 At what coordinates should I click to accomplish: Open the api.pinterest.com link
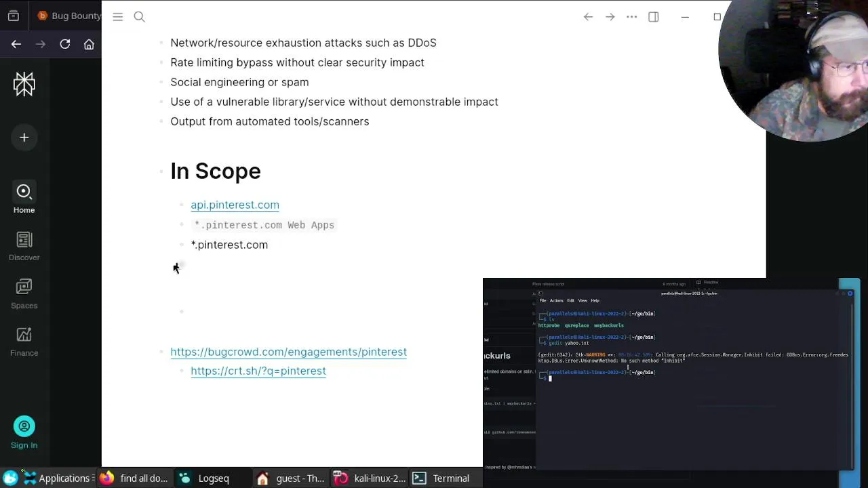(235, 205)
